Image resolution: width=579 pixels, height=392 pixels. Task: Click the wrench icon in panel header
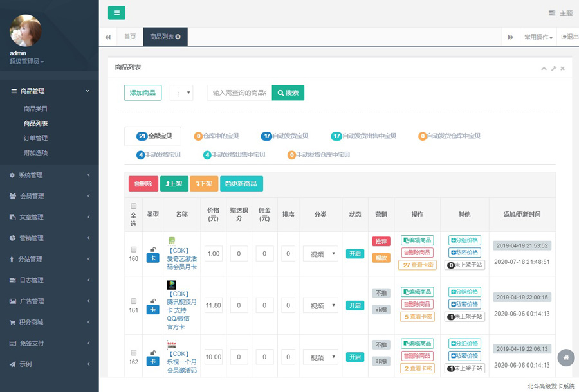pos(553,68)
